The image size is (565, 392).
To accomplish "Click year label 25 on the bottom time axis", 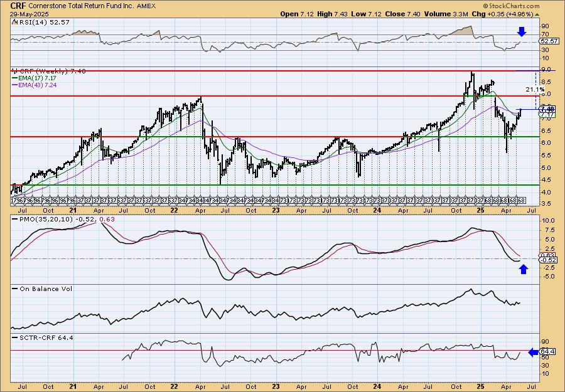I will 481,386.
